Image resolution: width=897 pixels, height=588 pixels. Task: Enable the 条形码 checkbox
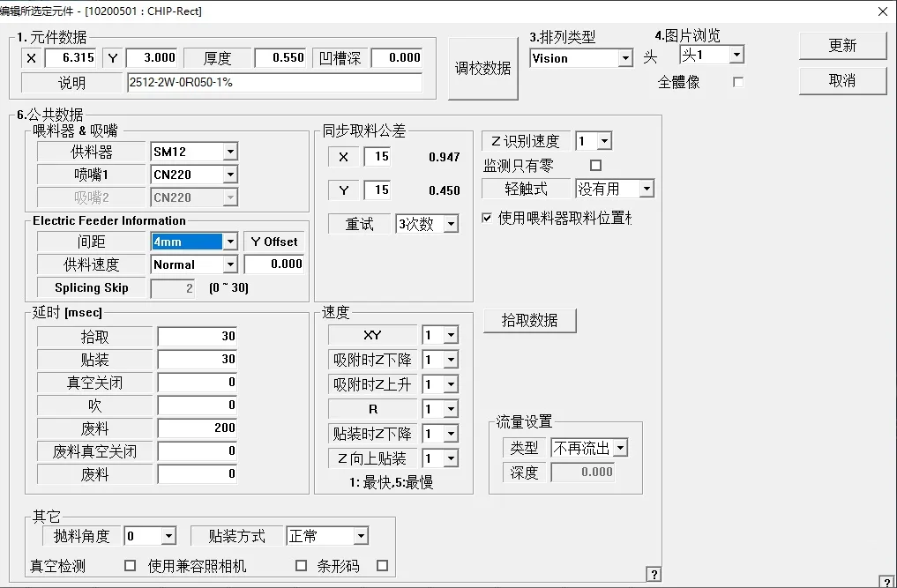point(382,566)
